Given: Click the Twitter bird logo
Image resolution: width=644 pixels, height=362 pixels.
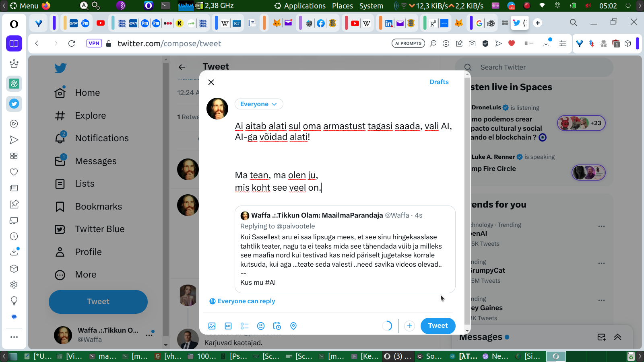Looking at the screenshot, I should click(60, 68).
